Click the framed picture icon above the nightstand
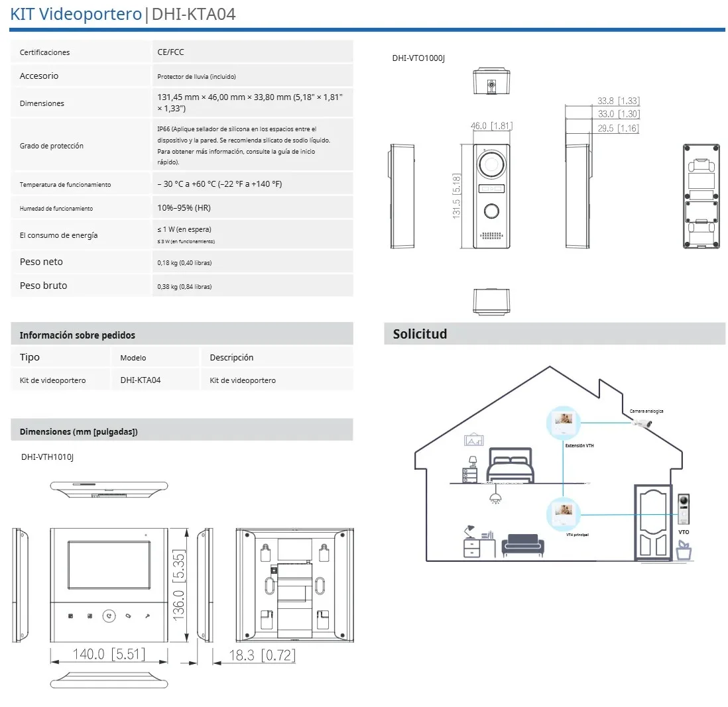Screen dimensions: 728x707 point(474,440)
